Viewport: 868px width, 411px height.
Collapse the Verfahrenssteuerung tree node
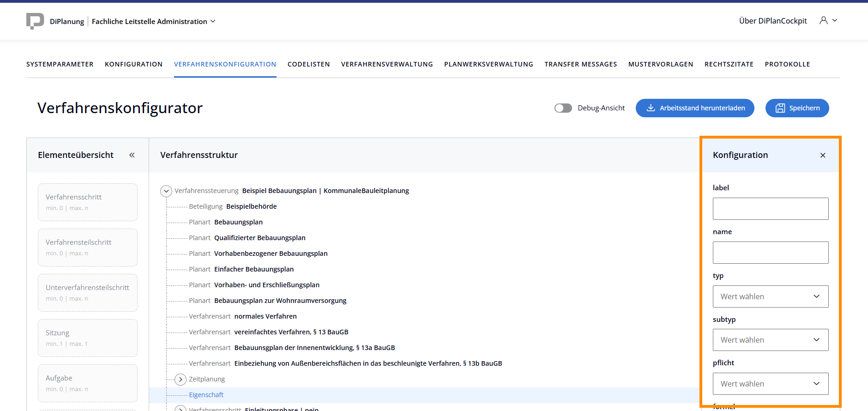(x=166, y=191)
